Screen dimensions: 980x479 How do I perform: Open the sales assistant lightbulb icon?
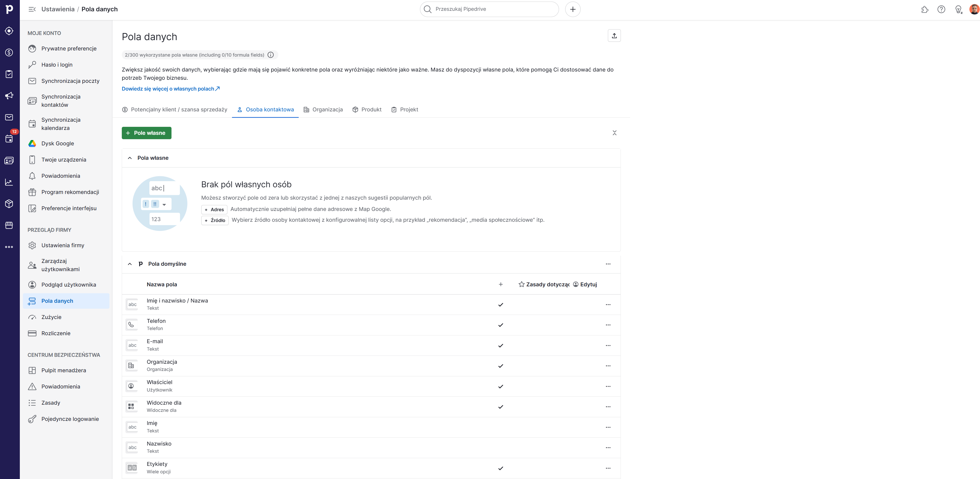[x=958, y=10]
